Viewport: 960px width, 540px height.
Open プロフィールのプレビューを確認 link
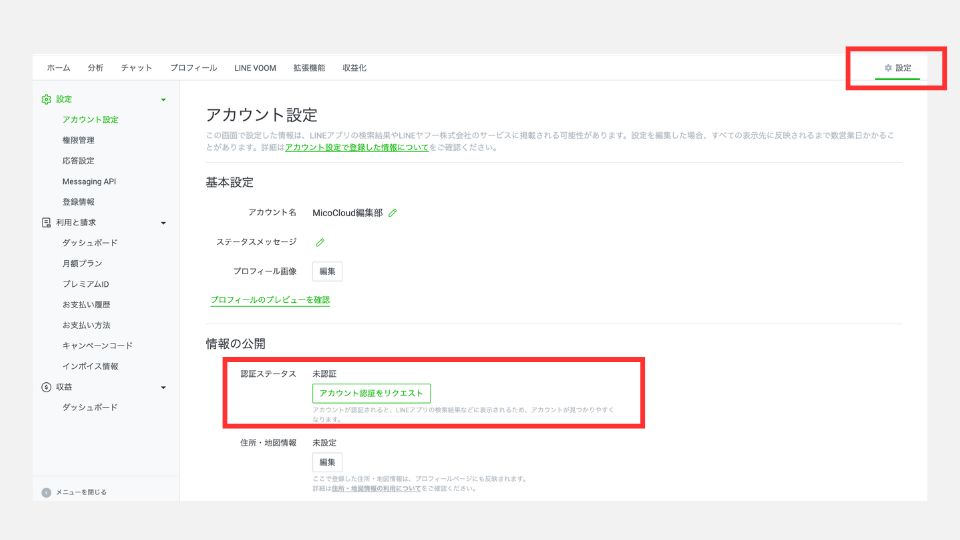click(x=270, y=300)
